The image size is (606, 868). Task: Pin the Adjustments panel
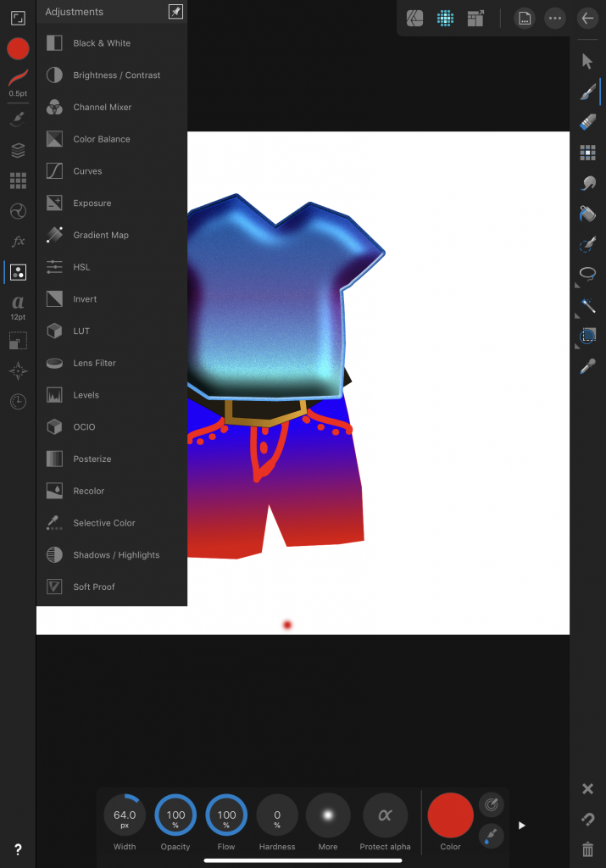click(175, 12)
